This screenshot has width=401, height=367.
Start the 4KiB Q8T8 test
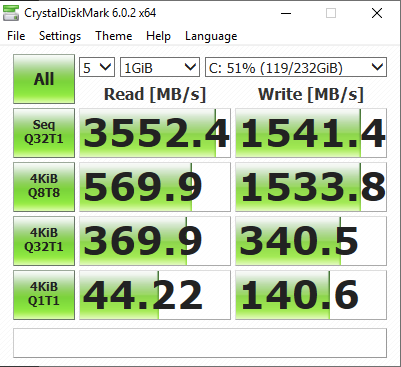pyautogui.click(x=44, y=187)
